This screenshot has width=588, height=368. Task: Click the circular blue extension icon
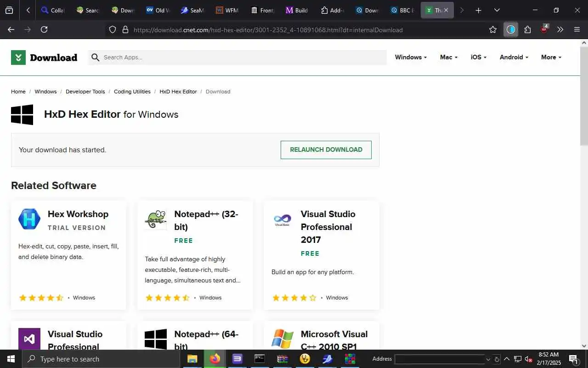tap(511, 29)
